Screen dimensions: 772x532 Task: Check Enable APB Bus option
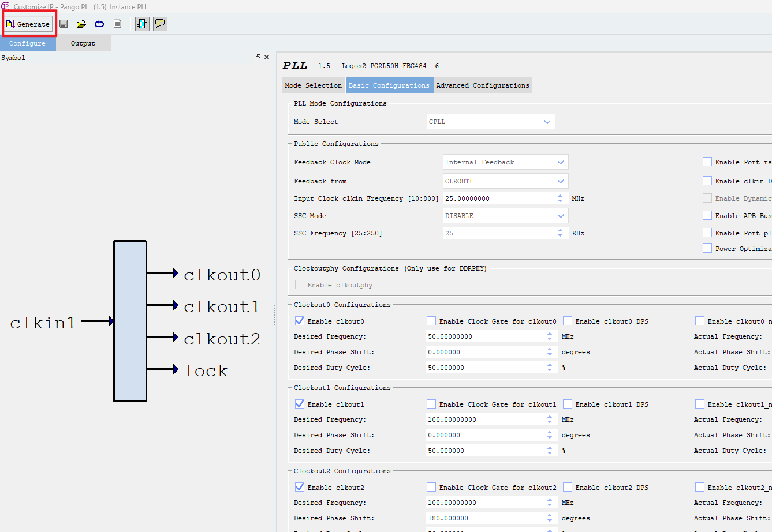707,215
